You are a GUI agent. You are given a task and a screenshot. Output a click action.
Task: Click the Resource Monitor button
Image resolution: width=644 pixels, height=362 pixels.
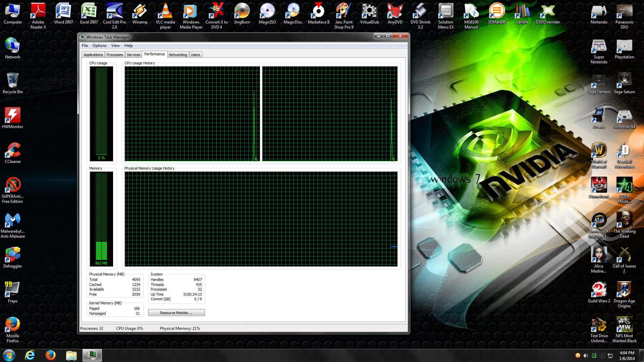click(x=176, y=313)
